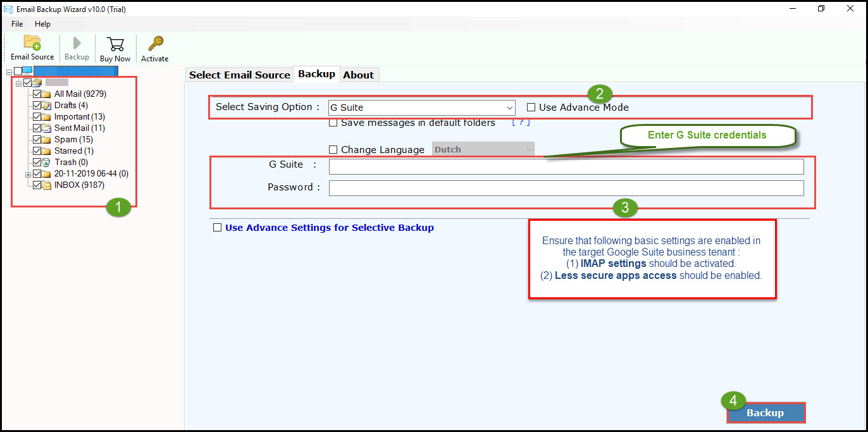The image size is (868, 432).
Task: Click the Important folder icon
Action: [x=47, y=117]
